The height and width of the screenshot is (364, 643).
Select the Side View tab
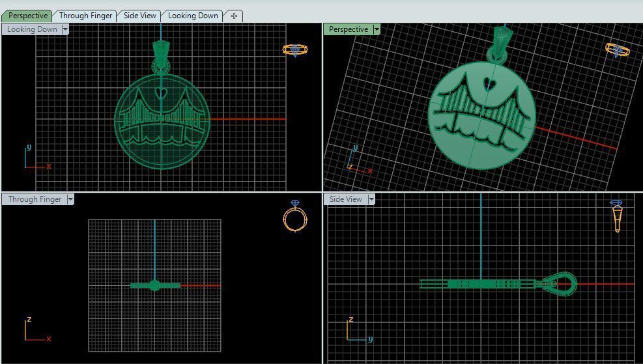[140, 16]
